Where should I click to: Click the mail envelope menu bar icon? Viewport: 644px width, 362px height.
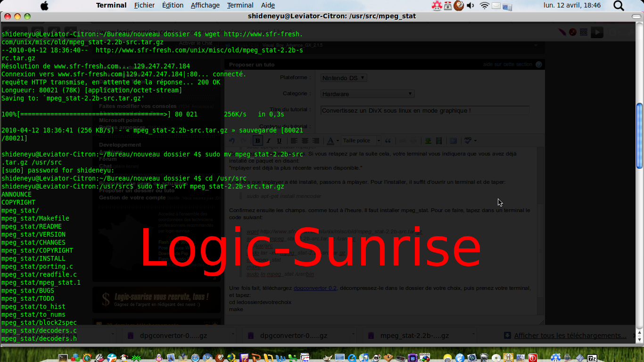pos(496,5)
